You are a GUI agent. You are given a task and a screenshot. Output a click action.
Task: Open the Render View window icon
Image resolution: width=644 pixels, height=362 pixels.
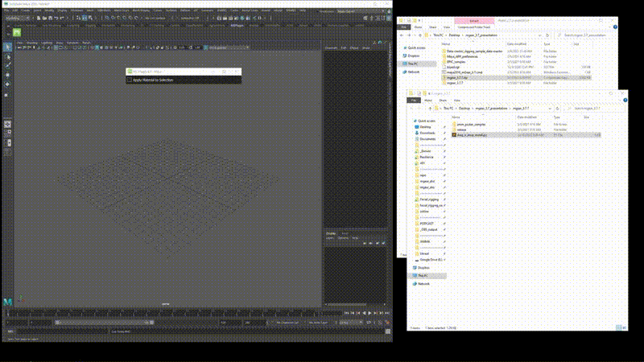click(x=219, y=18)
